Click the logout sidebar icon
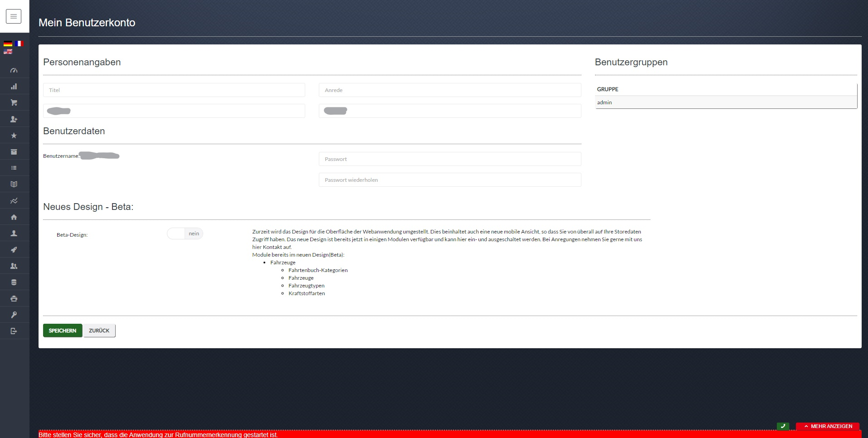Viewport: 868px width, 438px height. coord(14,331)
